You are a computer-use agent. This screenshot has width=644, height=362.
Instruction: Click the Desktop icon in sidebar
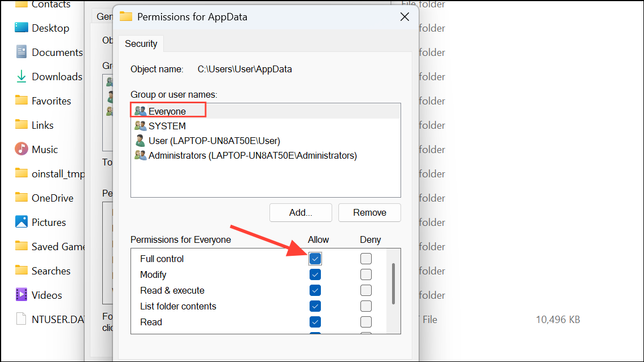point(21,28)
